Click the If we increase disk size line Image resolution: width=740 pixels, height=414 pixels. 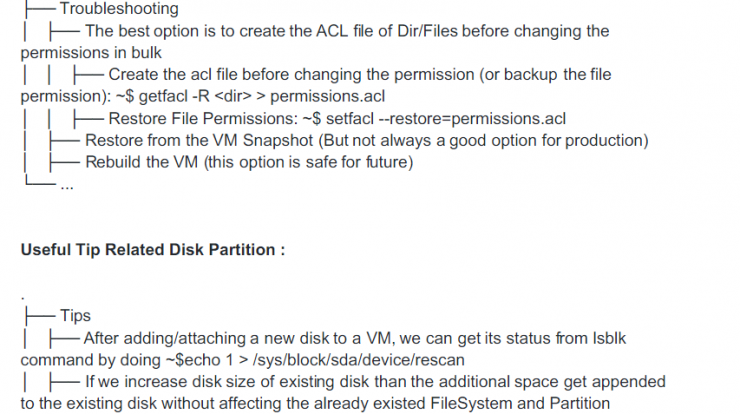tap(375, 382)
